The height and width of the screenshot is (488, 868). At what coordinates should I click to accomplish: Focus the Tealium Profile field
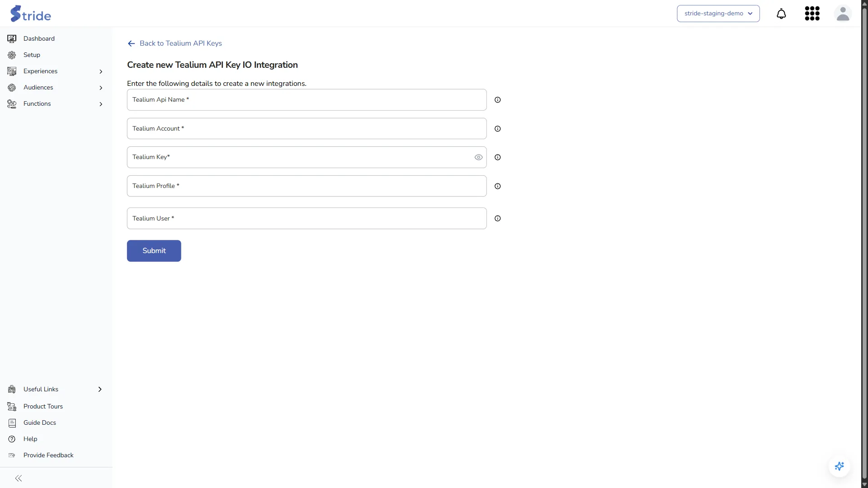[307, 186]
